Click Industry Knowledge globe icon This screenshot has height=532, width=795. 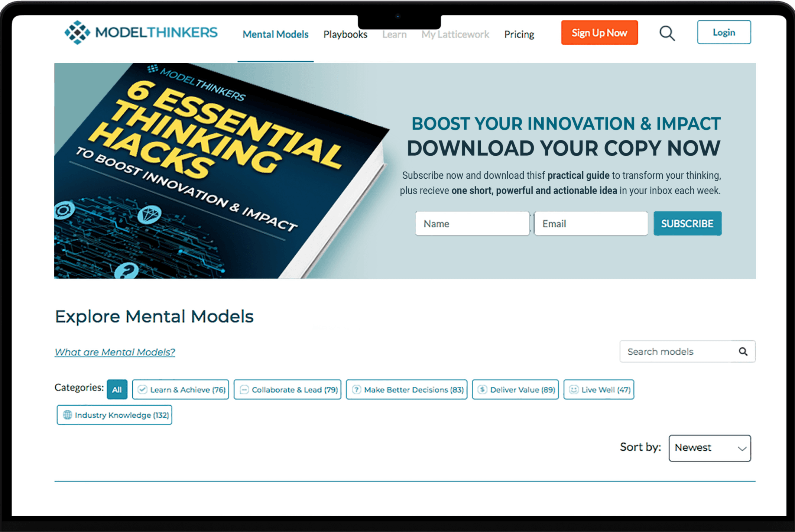[67, 415]
